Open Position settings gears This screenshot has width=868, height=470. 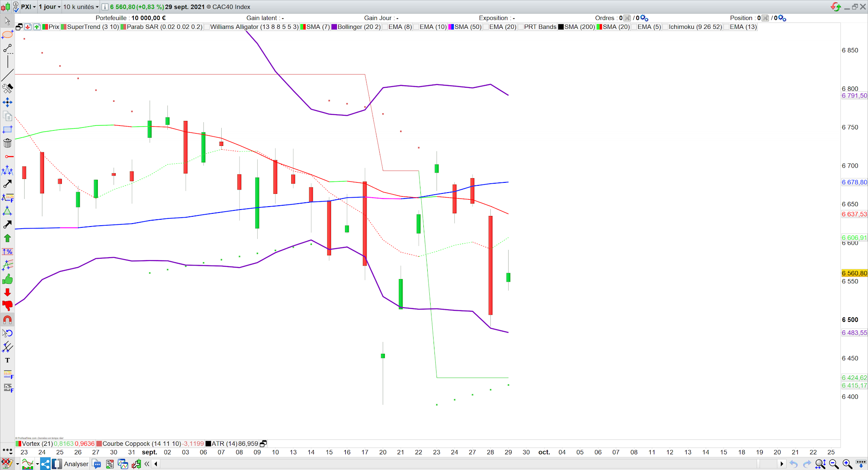tap(782, 18)
